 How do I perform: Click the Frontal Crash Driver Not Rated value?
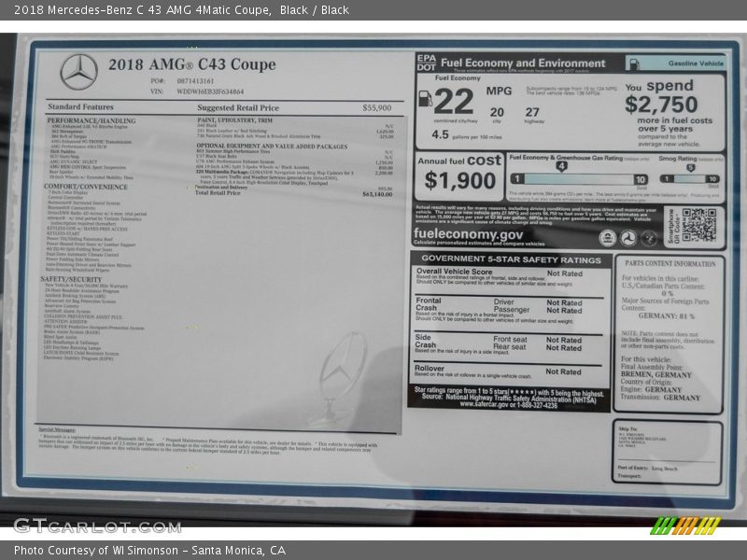564,302
